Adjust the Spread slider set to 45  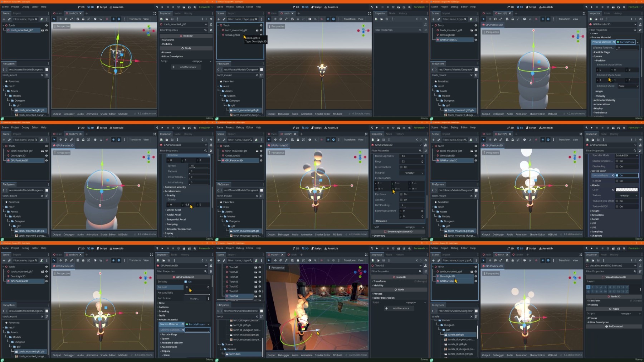[199, 166]
